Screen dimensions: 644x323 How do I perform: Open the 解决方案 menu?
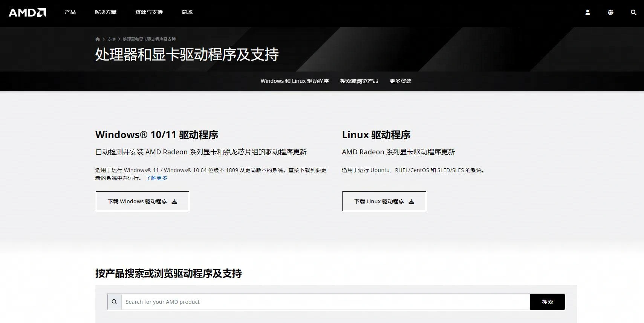(106, 12)
